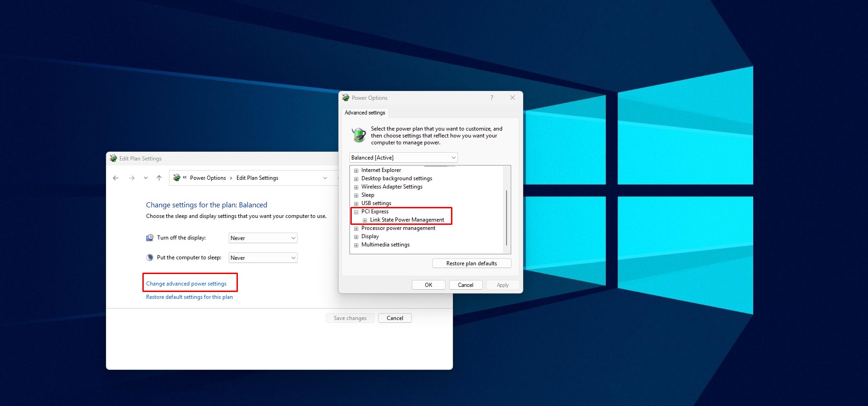Viewport: 868px width, 406px height.
Task: Expand Link State Power Management
Action: (365, 220)
